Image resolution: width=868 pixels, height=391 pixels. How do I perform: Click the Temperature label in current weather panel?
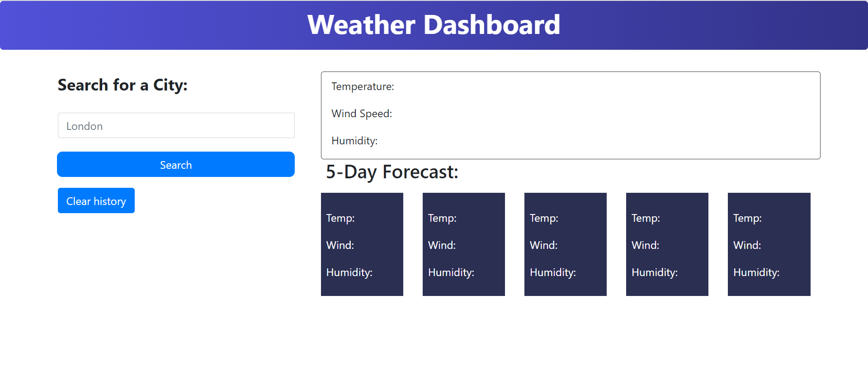[x=362, y=86]
